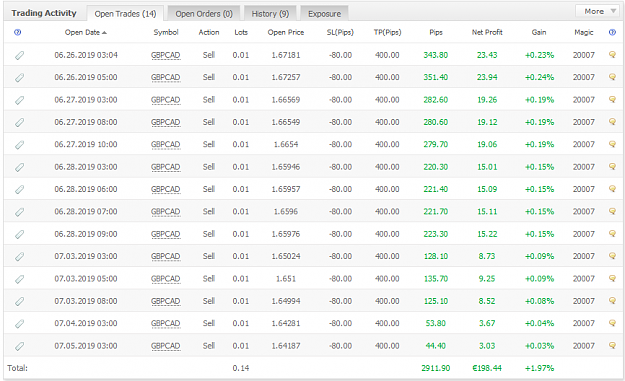This screenshot has width=625, height=381.
Task: Open comment bubble for trade with profit 19.06
Action: tap(613, 144)
